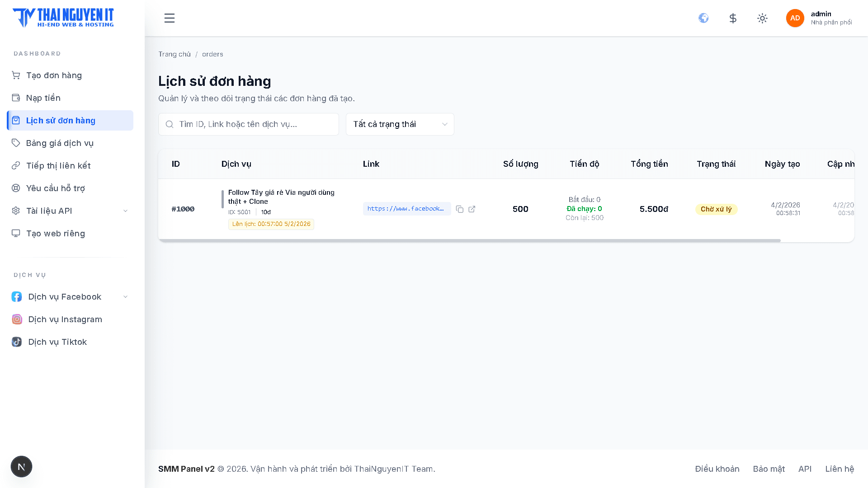Click the Dịch vụ column header
The width and height of the screenshot is (868, 488).
click(236, 164)
